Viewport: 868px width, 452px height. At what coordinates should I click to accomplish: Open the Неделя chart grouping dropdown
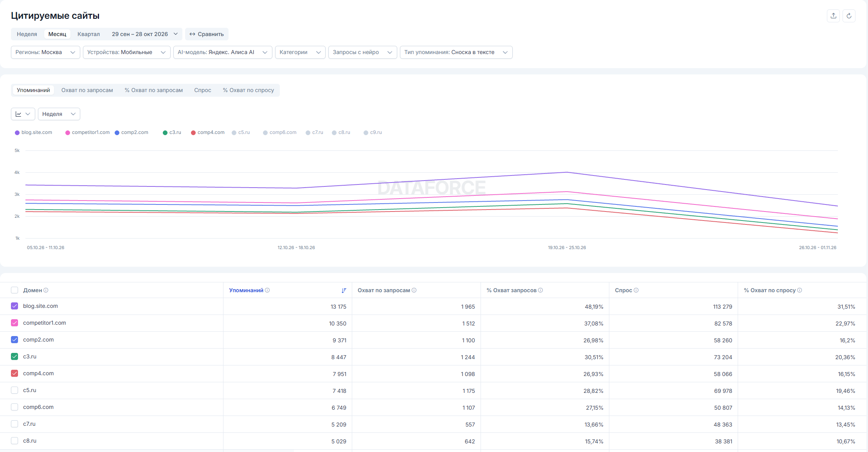click(59, 114)
